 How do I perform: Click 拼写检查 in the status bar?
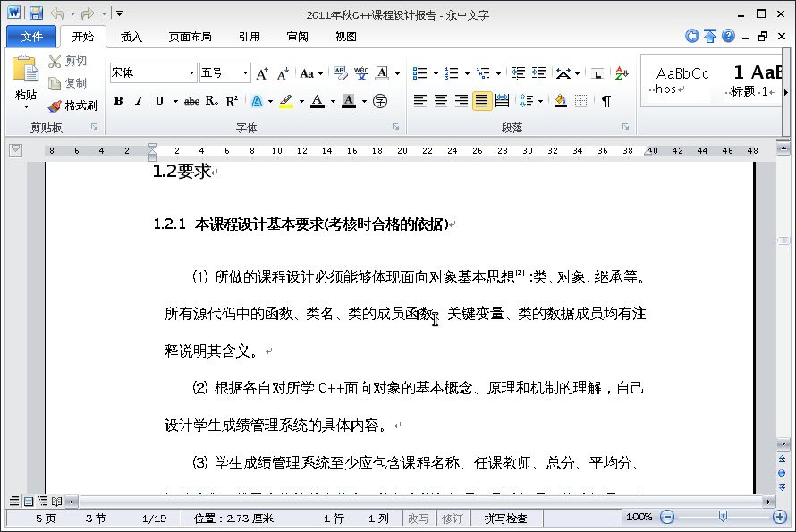coord(505,518)
